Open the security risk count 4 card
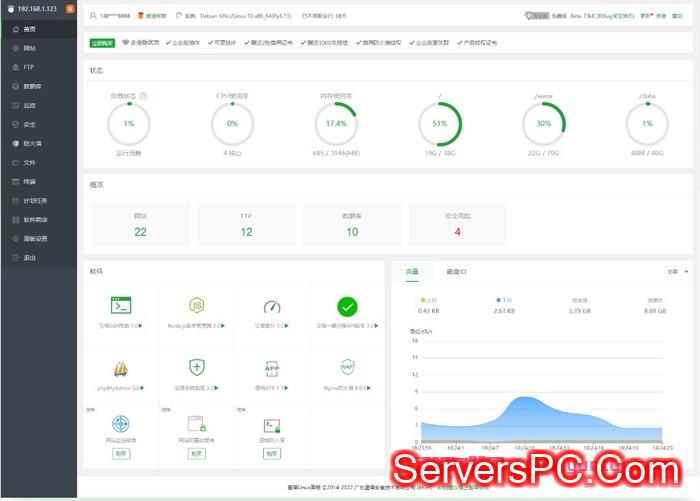Screen dimensions: 700x501 (457, 224)
